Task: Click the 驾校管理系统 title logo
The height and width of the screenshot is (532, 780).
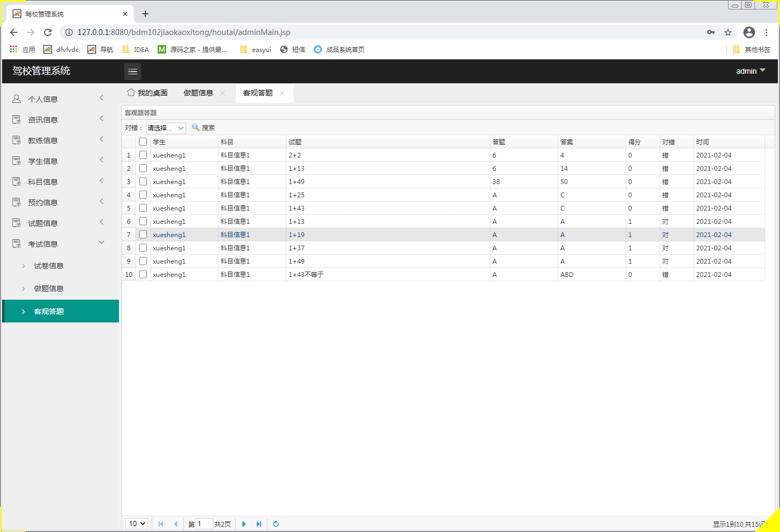Action: click(41, 71)
